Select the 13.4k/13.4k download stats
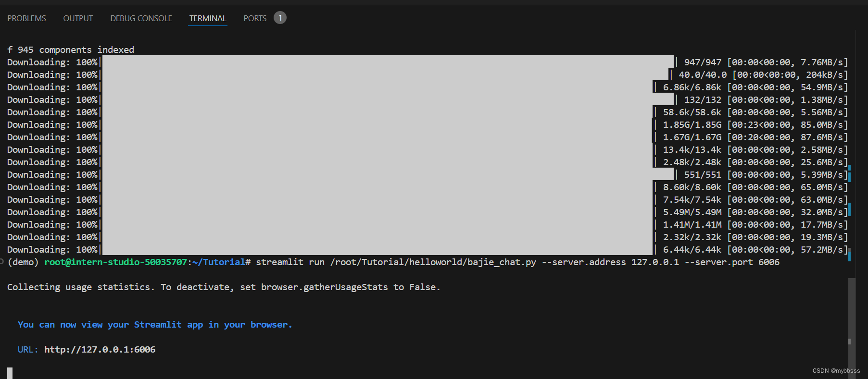The height and width of the screenshot is (379, 868). coord(755,149)
